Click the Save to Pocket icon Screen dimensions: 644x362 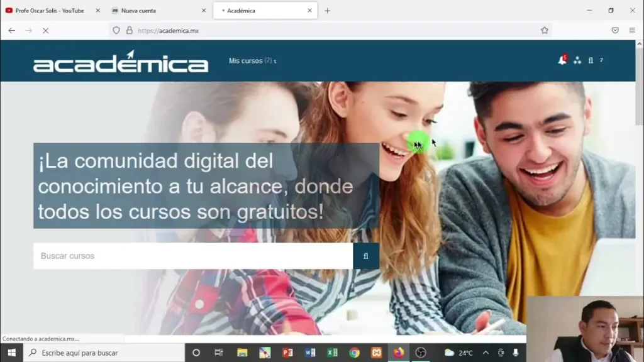(615, 30)
